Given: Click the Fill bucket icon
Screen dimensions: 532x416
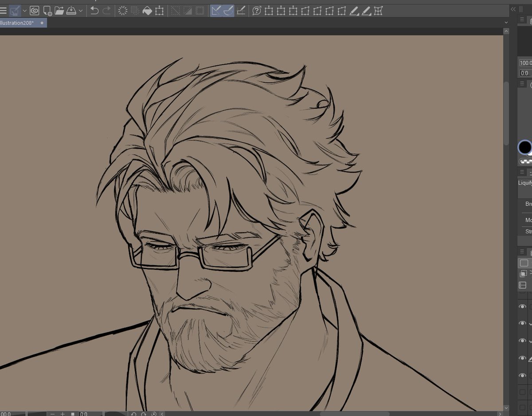Looking at the screenshot, I should tap(147, 11).
